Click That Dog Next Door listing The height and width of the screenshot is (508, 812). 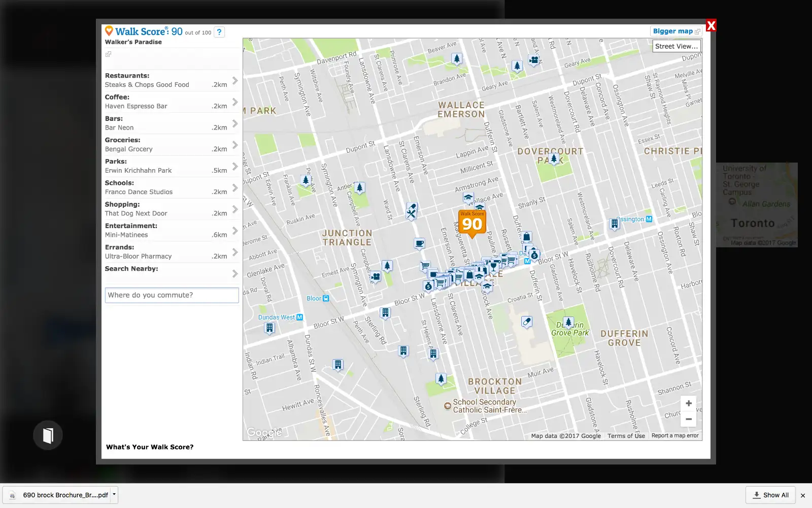(x=136, y=214)
